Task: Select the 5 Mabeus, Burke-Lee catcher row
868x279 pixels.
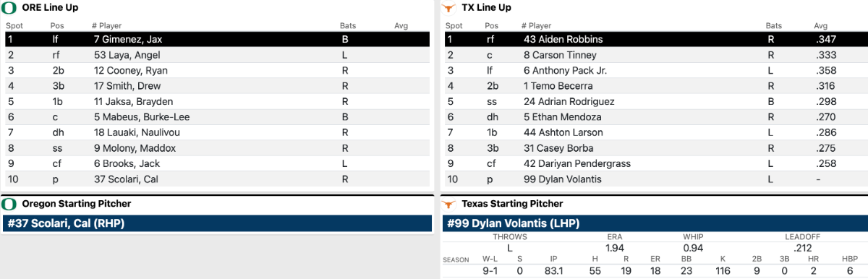Action: click(217, 117)
